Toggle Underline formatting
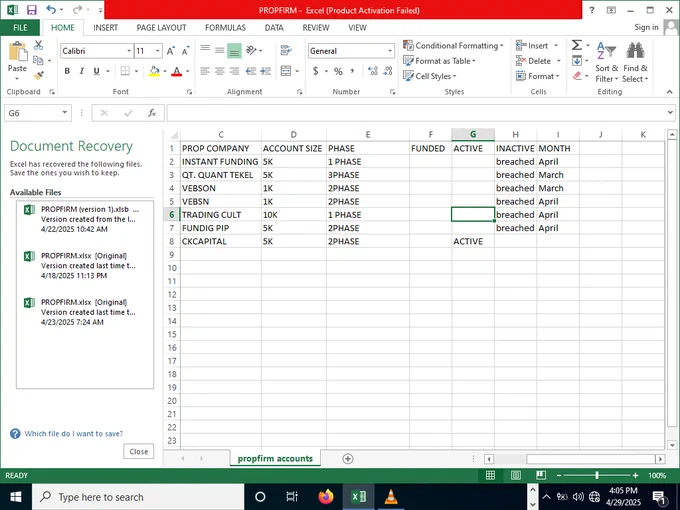This screenshot has width=680, height=510. [96, 71]
